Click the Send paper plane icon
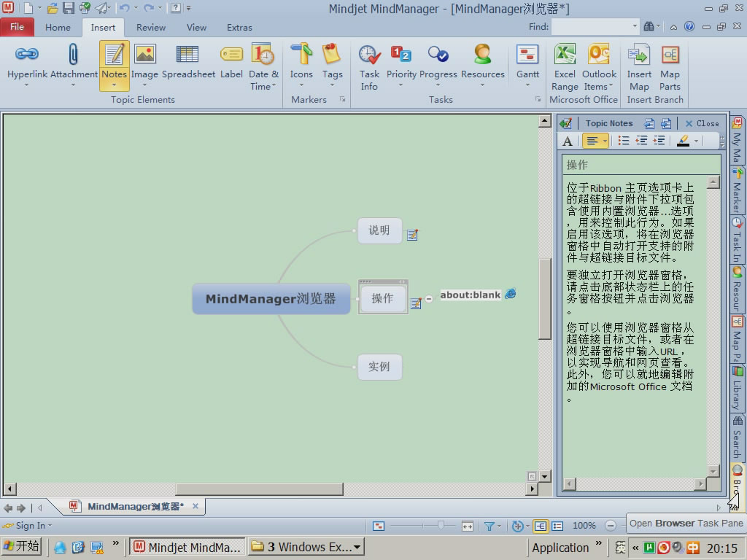This screenshot has height=560, width=747. pyautogui.click(x=101, y=7)
